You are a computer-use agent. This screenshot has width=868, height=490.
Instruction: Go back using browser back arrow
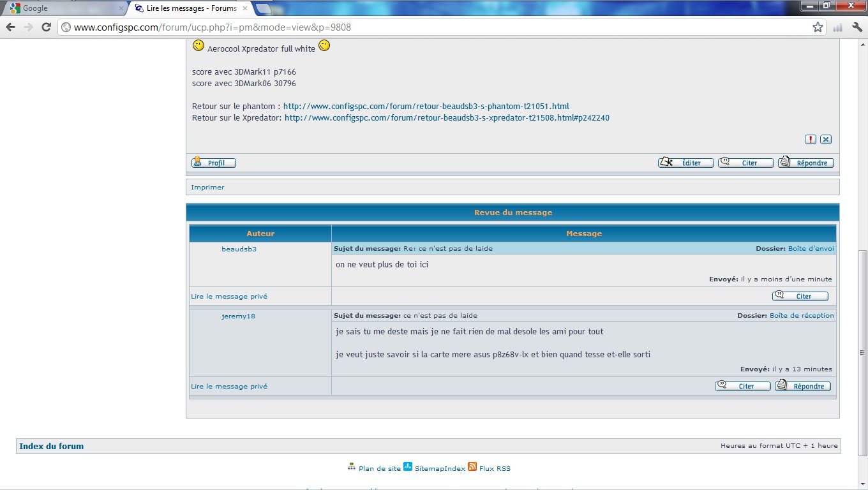tap(11, 27)
